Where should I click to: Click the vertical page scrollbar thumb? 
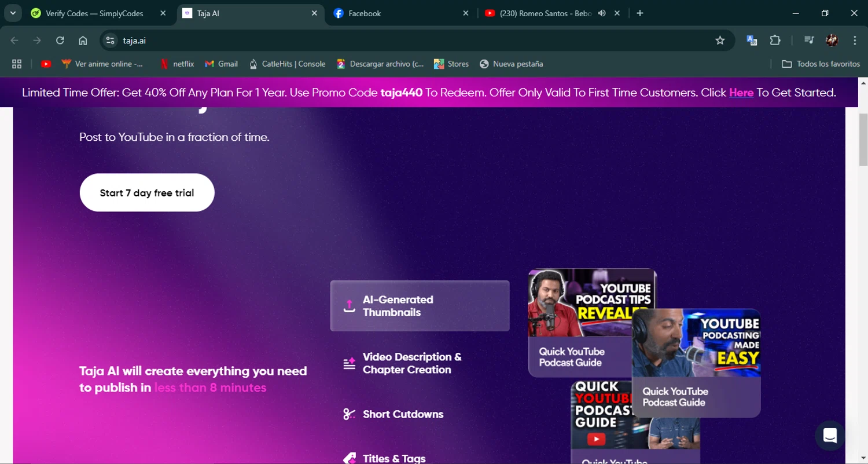point(863,140)
